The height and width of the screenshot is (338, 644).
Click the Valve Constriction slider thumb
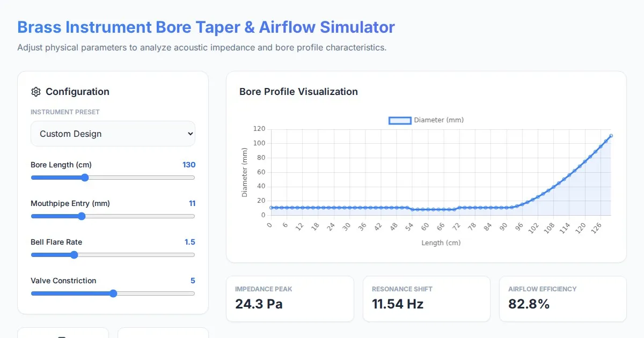[x=113, y=293]
